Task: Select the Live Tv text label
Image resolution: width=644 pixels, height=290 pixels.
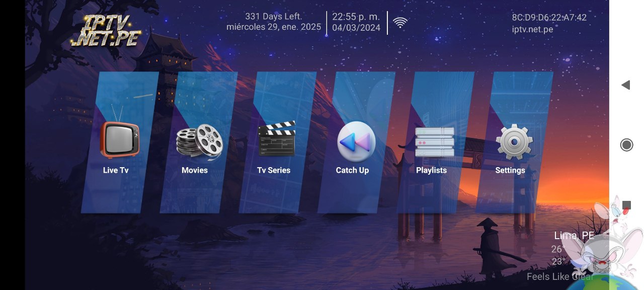Action: (116, 170)
